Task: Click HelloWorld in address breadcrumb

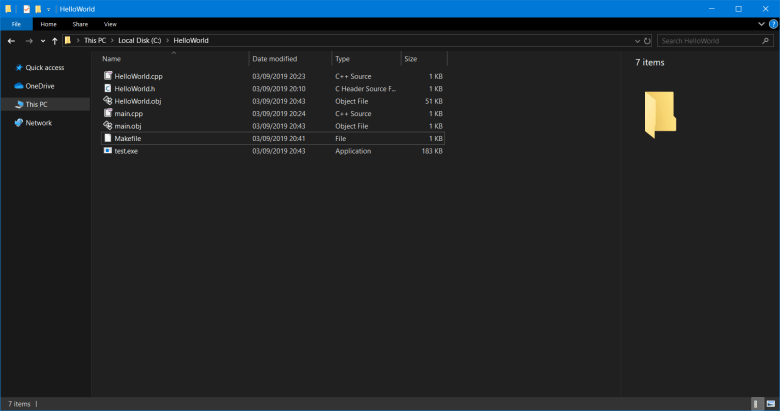Action: (191, 40)
